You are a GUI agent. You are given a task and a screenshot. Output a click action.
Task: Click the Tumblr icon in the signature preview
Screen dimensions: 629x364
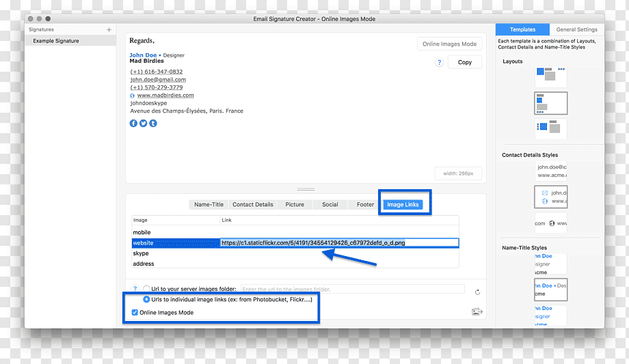[153, 124]
